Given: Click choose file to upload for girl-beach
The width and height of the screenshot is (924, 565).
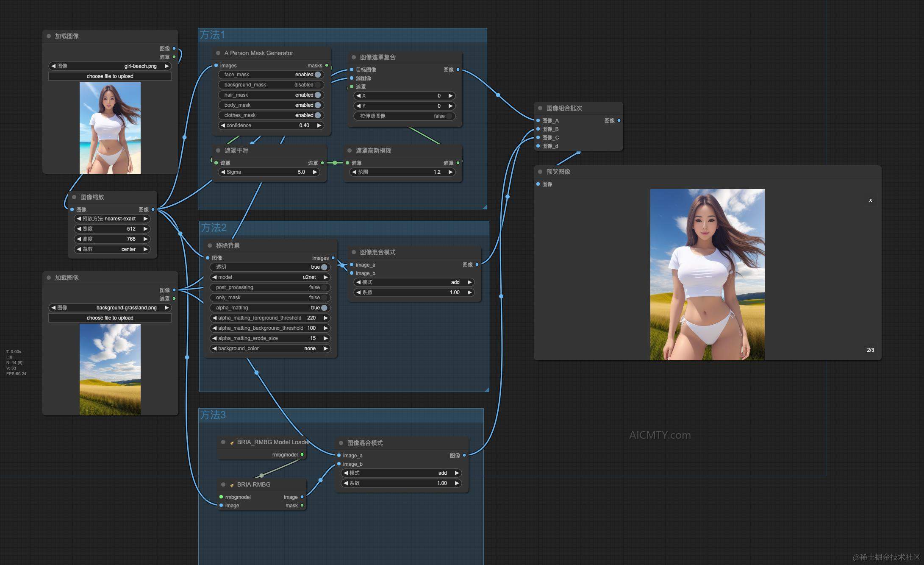Looking at the screenshot, I should tap(110, 76).
